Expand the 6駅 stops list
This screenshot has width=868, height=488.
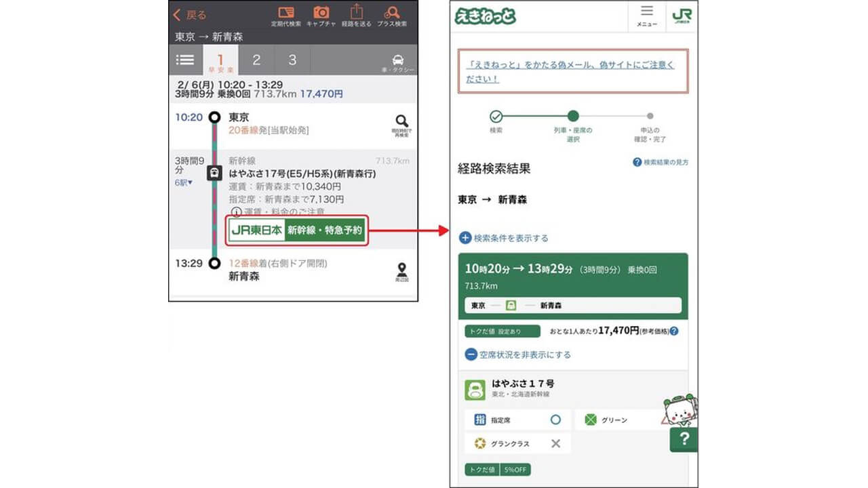click(184, 183)
